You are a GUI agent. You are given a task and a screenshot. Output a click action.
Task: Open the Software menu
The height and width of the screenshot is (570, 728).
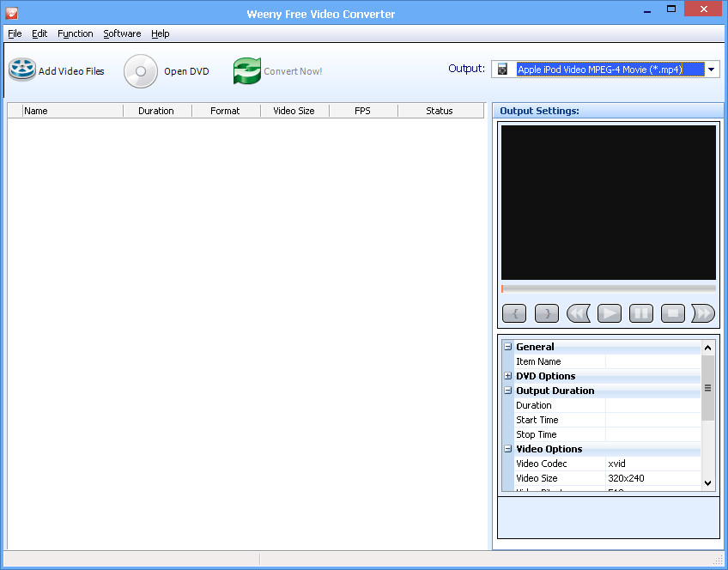click(122, 33)
